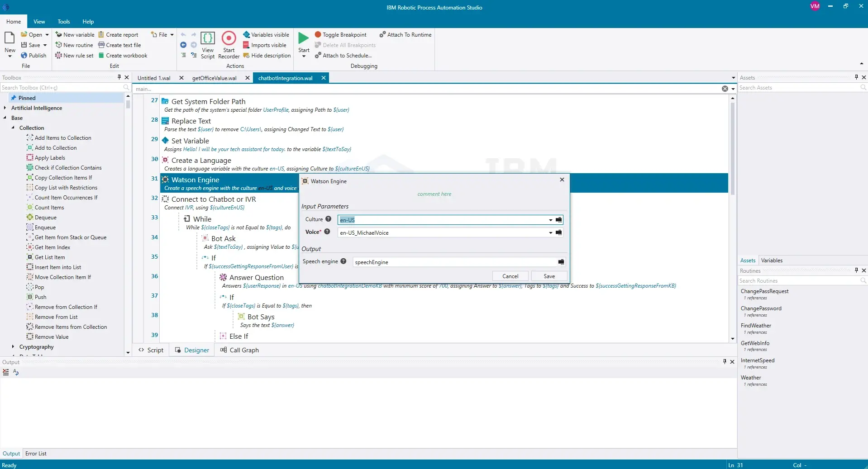This screenshot has width=868, height=469.
Task: Open the Culture dropdown list
Action: click(550, 220)
